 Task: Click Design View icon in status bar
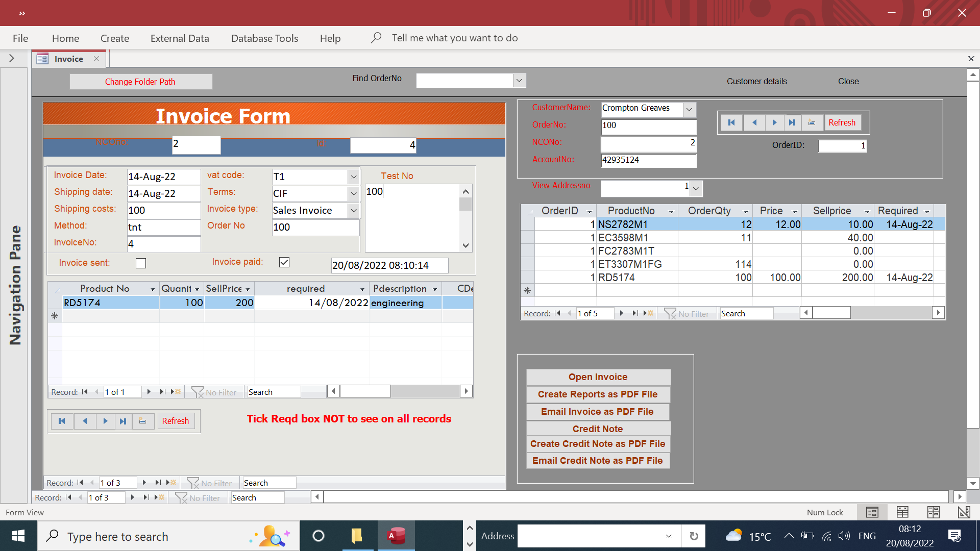(964, 512)
